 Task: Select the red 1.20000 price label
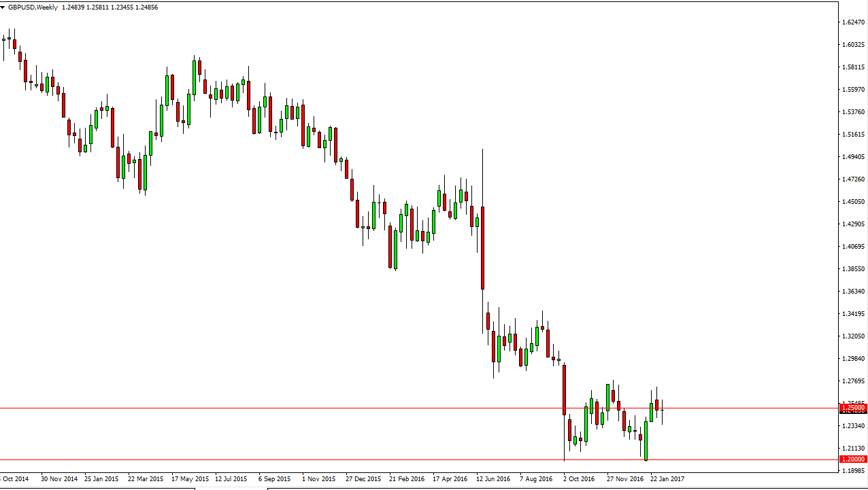click(x=854, y=459)
